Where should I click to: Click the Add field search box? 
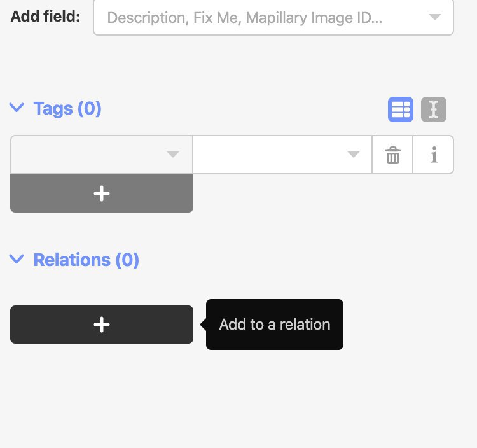[273, 18]
